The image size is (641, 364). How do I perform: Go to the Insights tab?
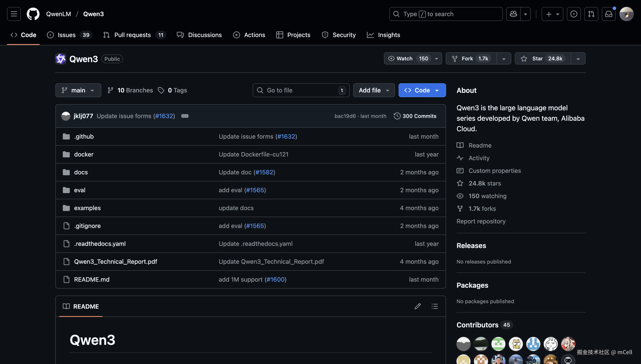[389, 35]
